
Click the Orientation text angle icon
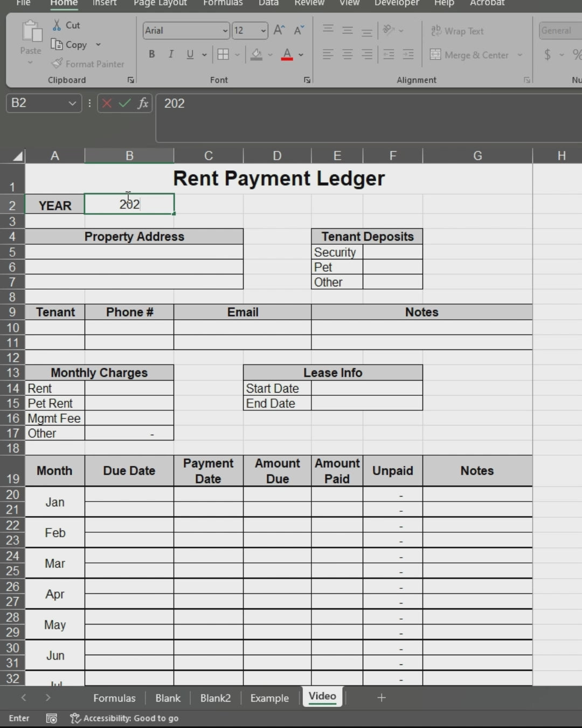click(x=389, y=30)
